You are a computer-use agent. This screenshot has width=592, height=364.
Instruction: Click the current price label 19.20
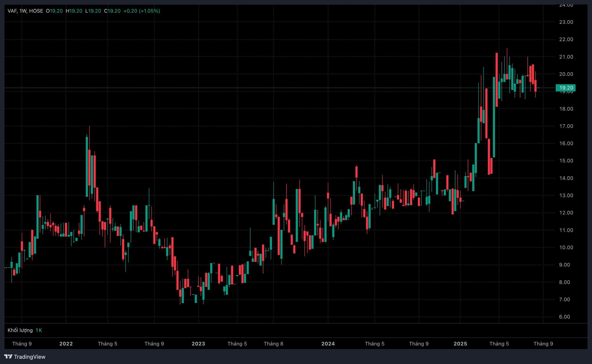[x=565, y=88]
